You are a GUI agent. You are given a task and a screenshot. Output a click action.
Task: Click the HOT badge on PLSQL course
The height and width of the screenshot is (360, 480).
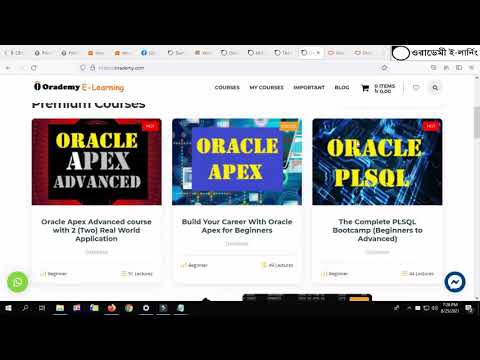click(x=431, y=126)
